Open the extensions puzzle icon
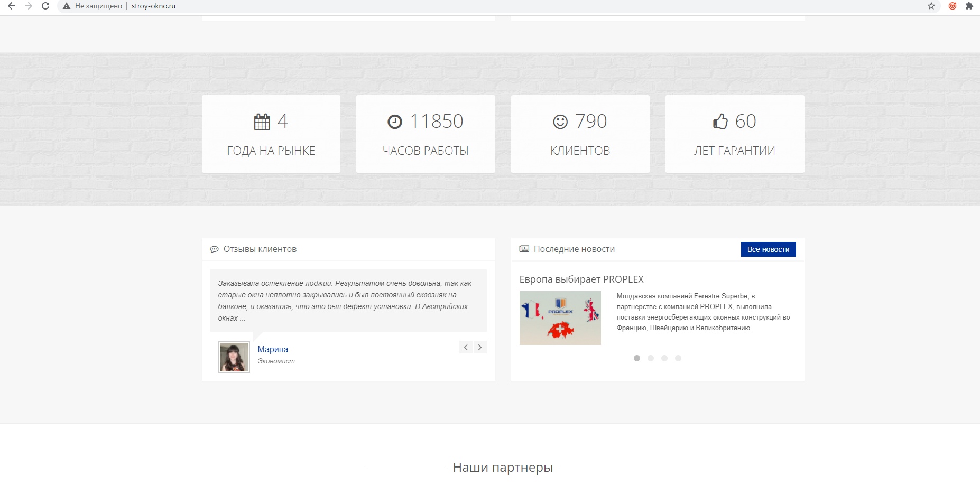Screen dimensions: 980x495 [x=969, y=6]
